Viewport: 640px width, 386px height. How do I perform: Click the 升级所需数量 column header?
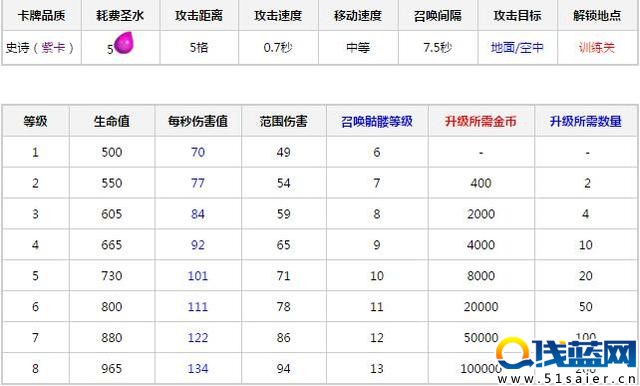coord(586,121)
